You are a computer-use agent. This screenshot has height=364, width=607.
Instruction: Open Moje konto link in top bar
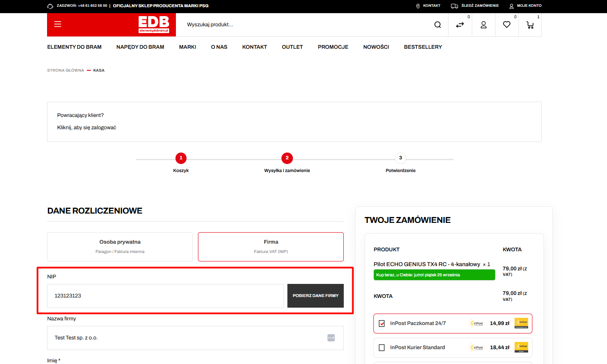(529, 6)
